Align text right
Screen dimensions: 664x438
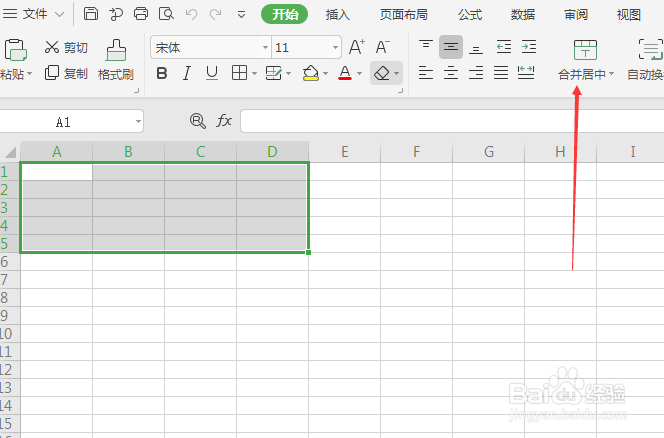pos(476,73)
